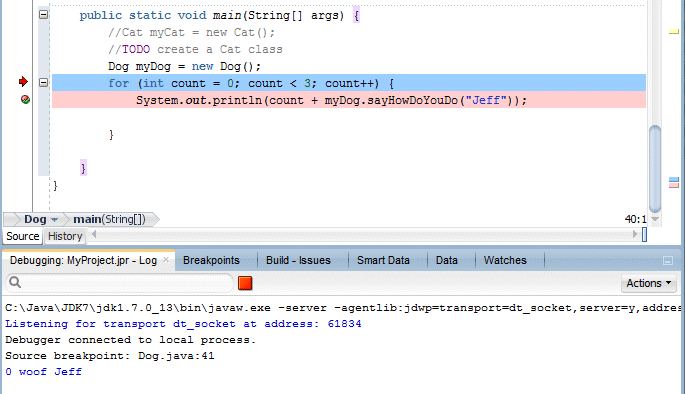
Task: Click the 'public static void main' declaration
Action: pos(219,15)
